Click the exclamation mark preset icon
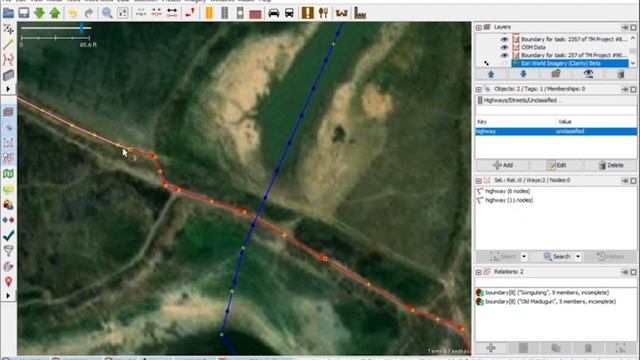Viewport: 640px width, 360px height. click(x=307, y=13)
